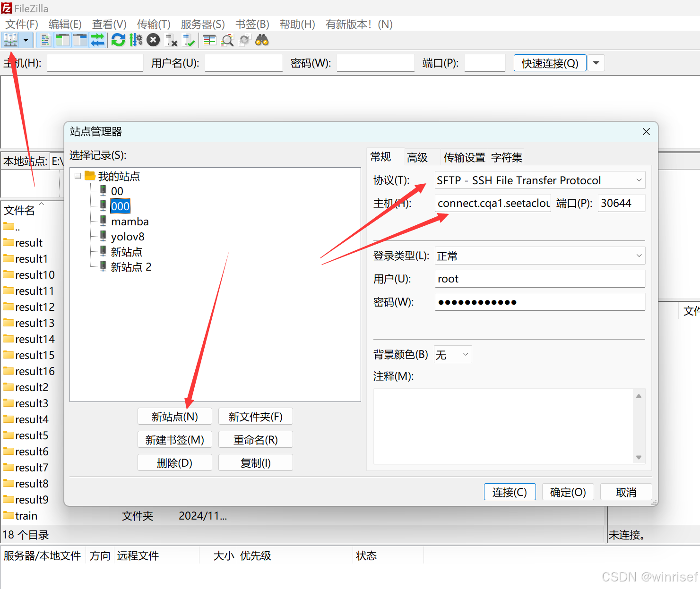The width and height of the screenshot is (700, 589).
Task: Select the yolov8 site entry
Action: (x=128, y=237)
